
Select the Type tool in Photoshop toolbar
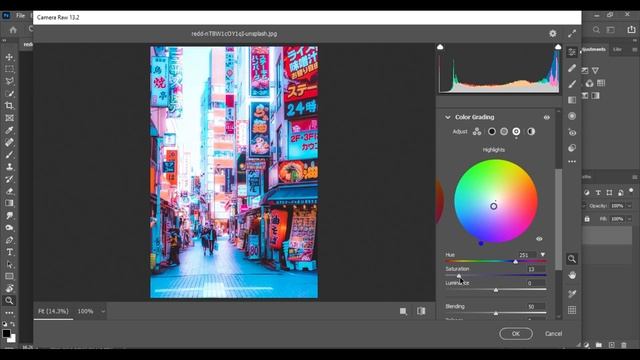click(x=9, y=252)
